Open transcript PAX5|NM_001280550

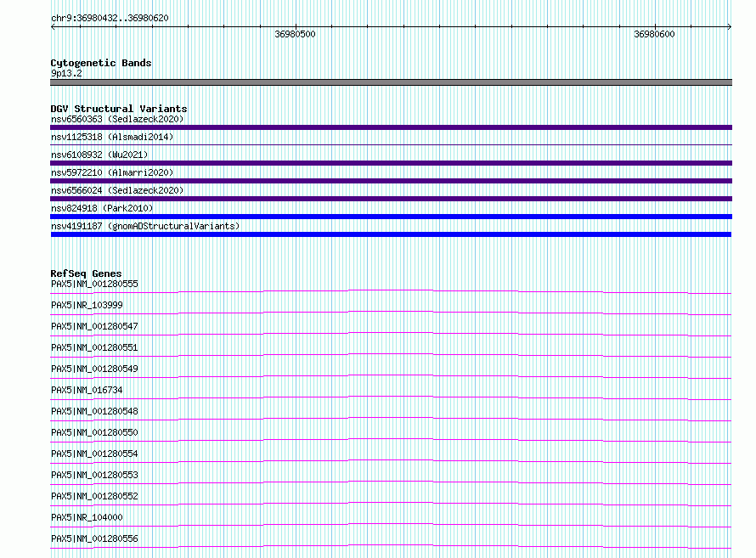(x=94, y=432)
